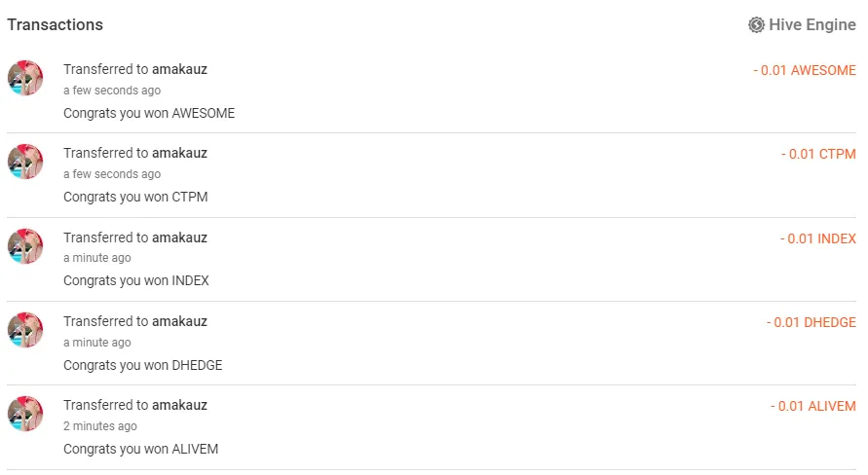Open avatar on DHEDGE transfer row
This screenshot has width=868, height=475.
pyautogui.click(x=25, y=330)
